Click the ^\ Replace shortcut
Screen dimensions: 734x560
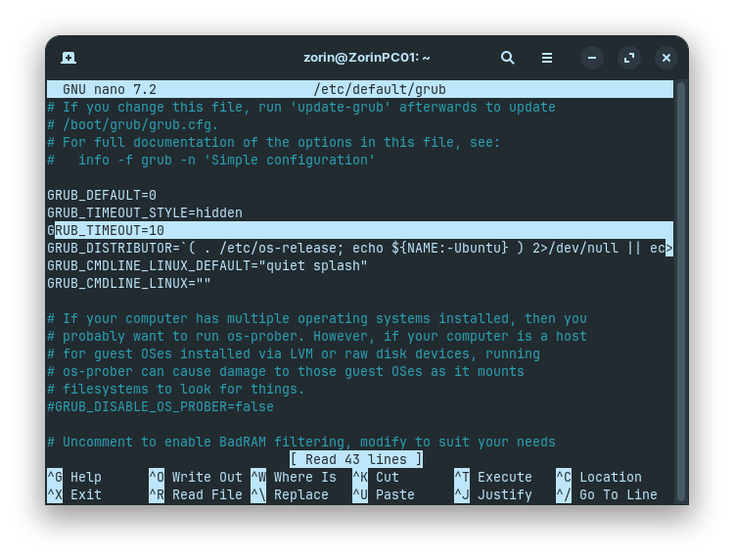(290, 495)
